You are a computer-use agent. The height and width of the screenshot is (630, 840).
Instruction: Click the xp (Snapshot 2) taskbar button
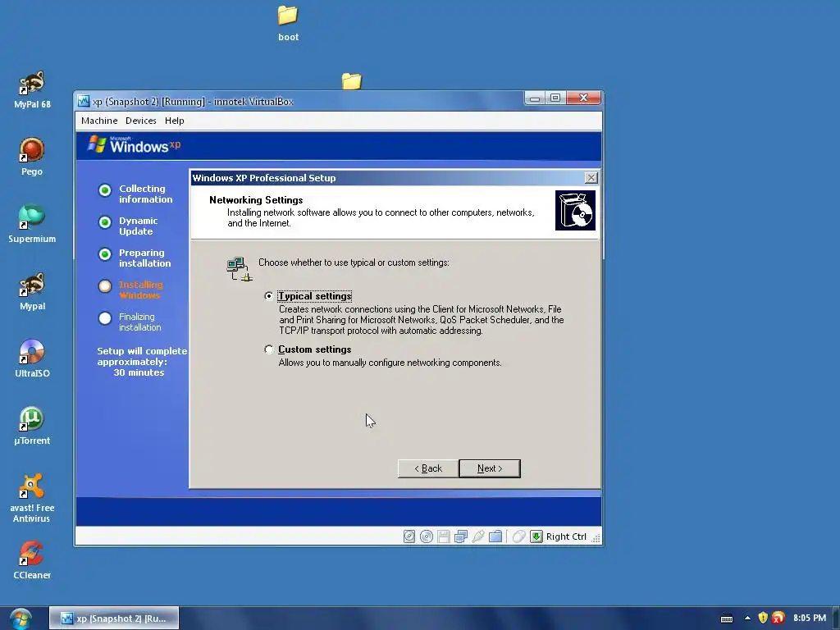[114, 619]
